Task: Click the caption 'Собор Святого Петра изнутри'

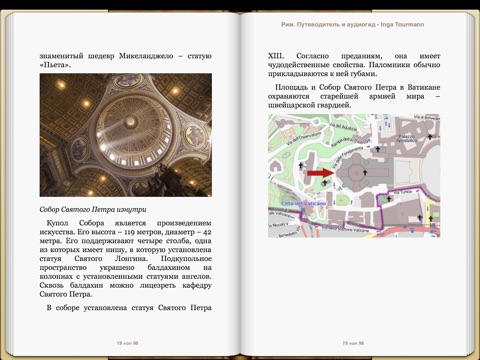Action: tap(93, 210)
